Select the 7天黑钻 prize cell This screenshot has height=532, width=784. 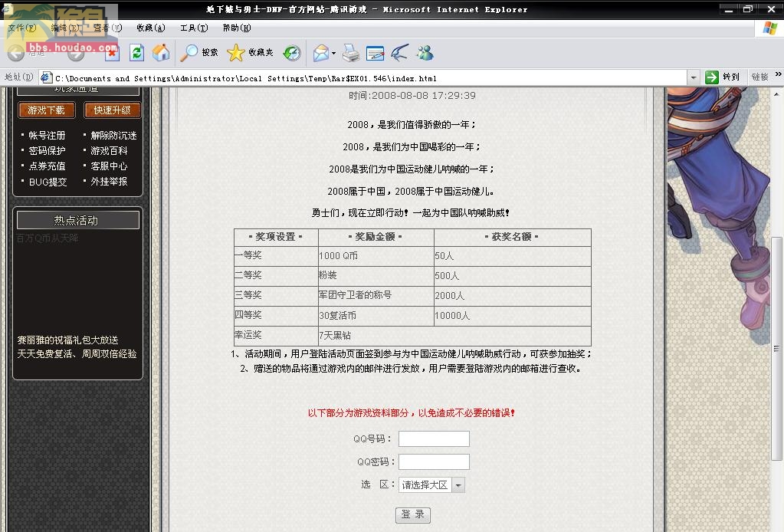click(454, 336)
